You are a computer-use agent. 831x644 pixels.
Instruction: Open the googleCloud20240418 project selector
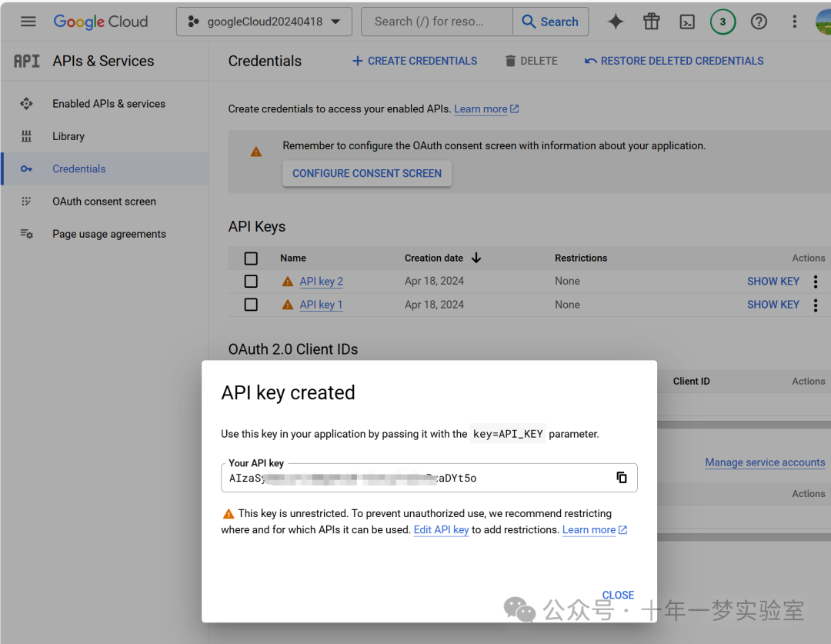pyautogui.click(x=264, y=22)
